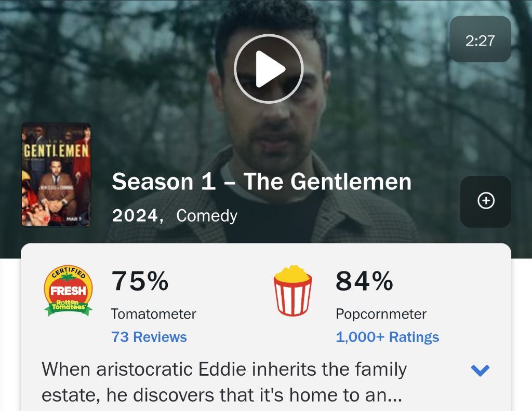Select the Popcornmeter label
Screen dimensions: 532x411
tap(381, 314)
